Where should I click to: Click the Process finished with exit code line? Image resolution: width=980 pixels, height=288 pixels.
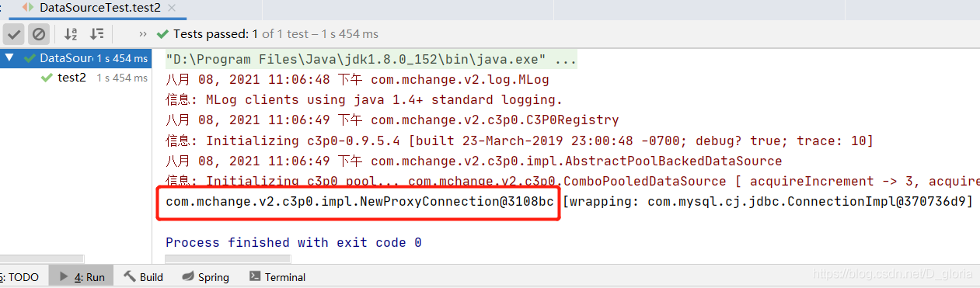coord(294,242)
